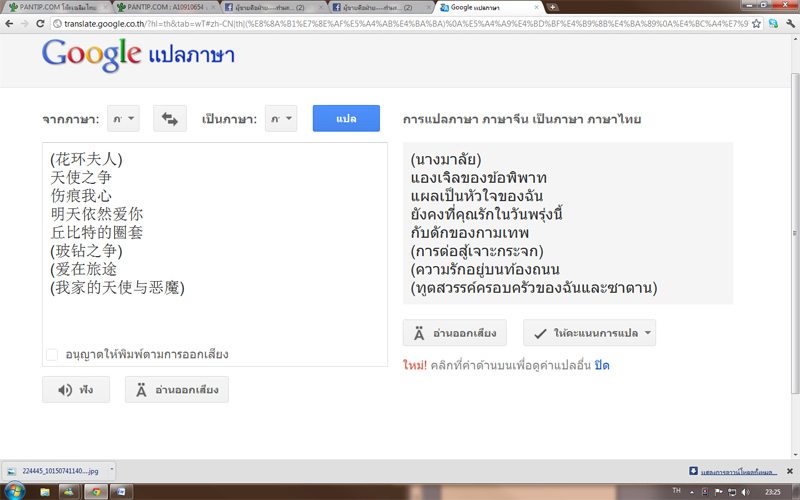
Task: Click the page vertical scrollbar
Action: (x=795, y=233)
